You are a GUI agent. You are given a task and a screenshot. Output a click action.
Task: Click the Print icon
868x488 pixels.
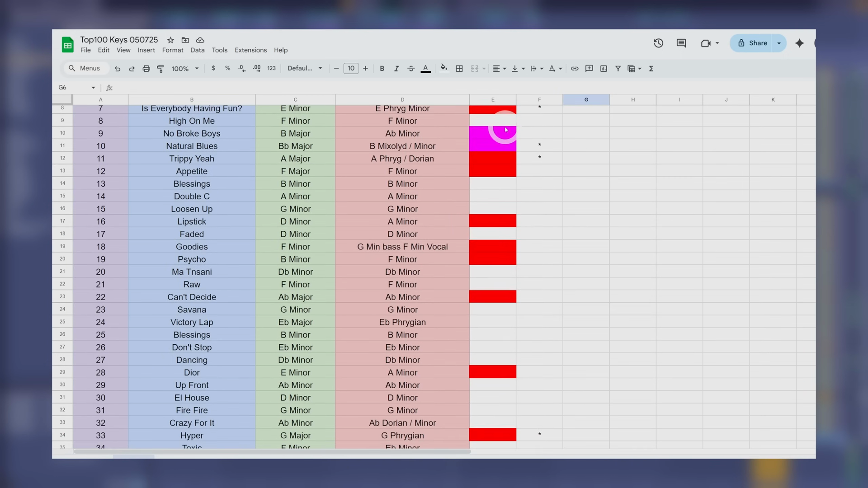tap(146, 69)
